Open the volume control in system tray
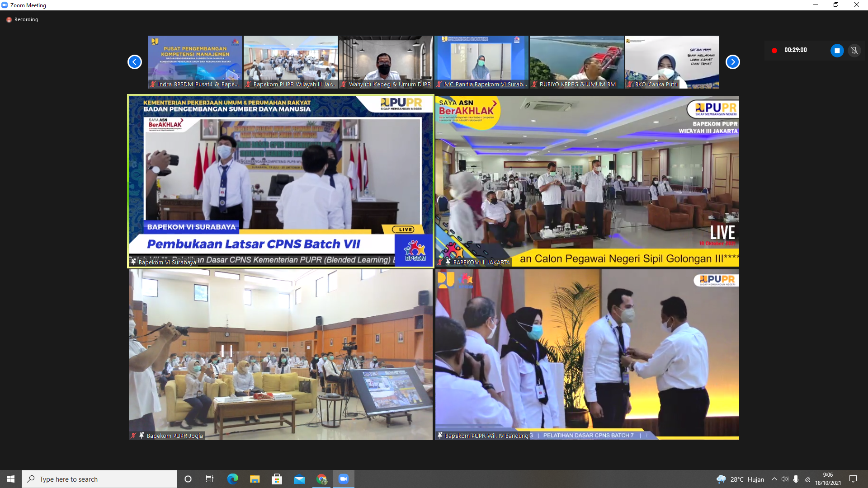Viewport: 868px width, 488px height. (785, 479)
